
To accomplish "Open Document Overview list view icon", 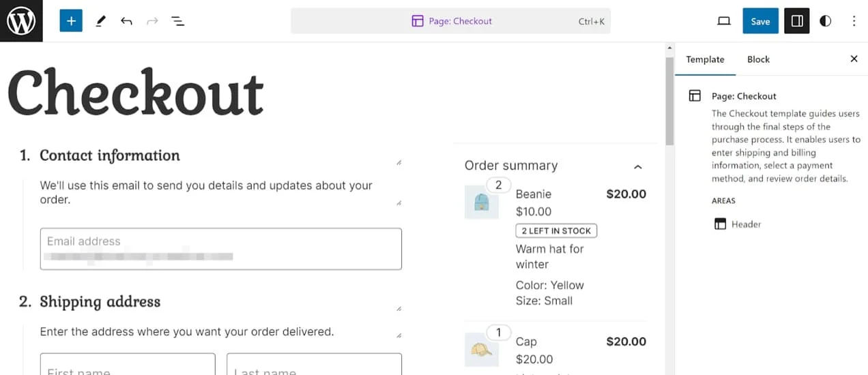I will 178,21.
